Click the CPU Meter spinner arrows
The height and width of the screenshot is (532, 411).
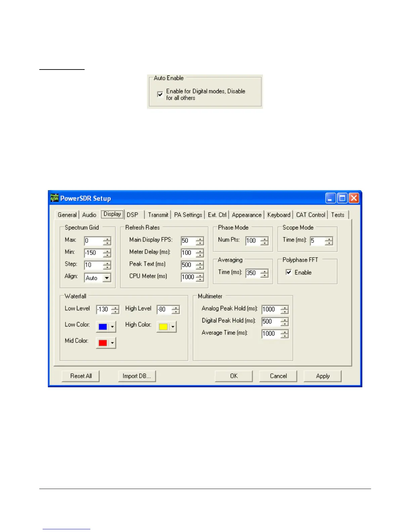tap(200, 277)
